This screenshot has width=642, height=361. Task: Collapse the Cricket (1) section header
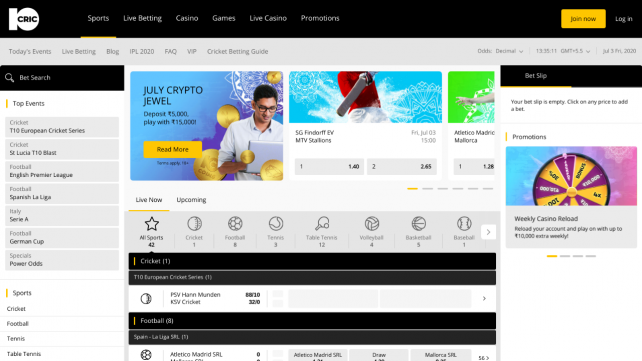(x=312, y=261)
